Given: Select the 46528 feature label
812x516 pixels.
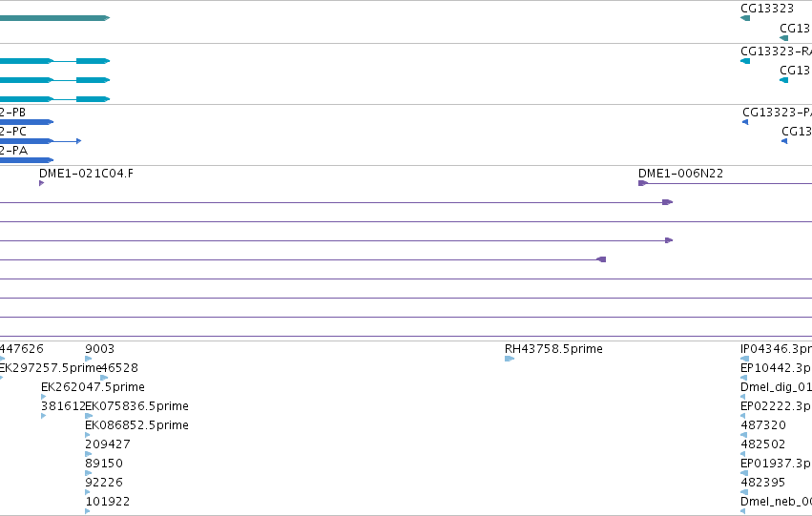Looking at the screenshot, I should pos(119,368).
